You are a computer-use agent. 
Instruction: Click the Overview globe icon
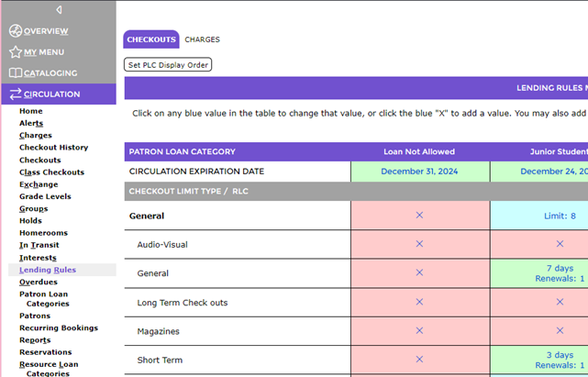16,31
